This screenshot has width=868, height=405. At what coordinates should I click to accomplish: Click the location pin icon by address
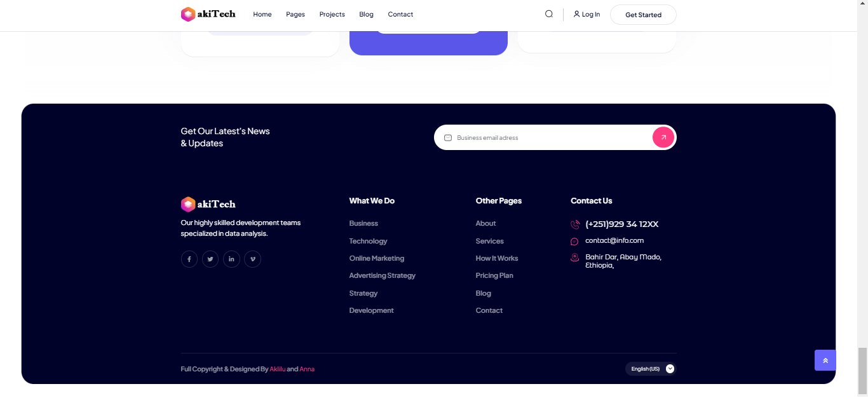click(574, 257)
